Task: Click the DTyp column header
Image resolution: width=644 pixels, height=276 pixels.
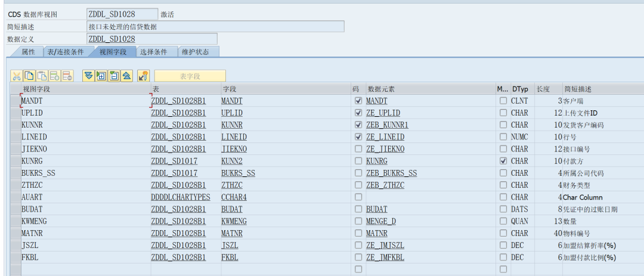Action: point(522,89)
